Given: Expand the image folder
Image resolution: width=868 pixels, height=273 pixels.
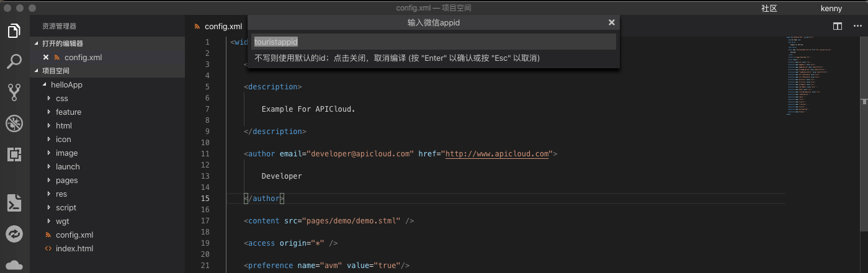Looking at the screenshot, I should pyautogui.click(x=49, y=153).
